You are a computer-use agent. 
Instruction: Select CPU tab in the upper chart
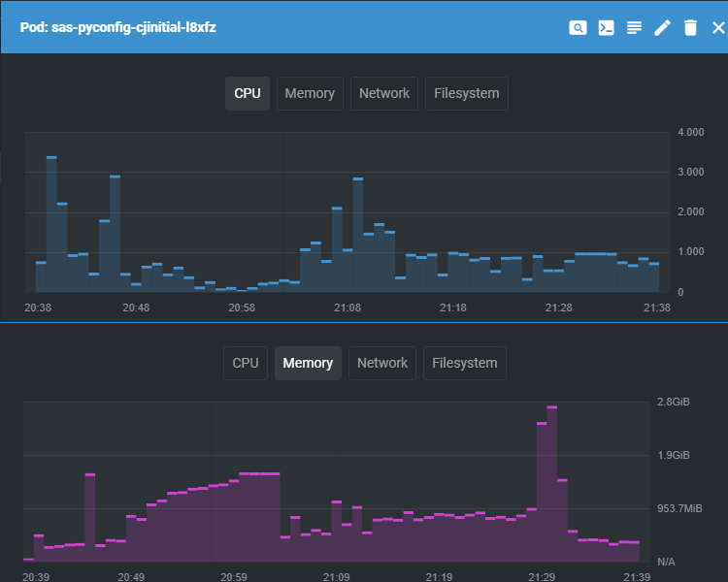(x=248, y=93)
